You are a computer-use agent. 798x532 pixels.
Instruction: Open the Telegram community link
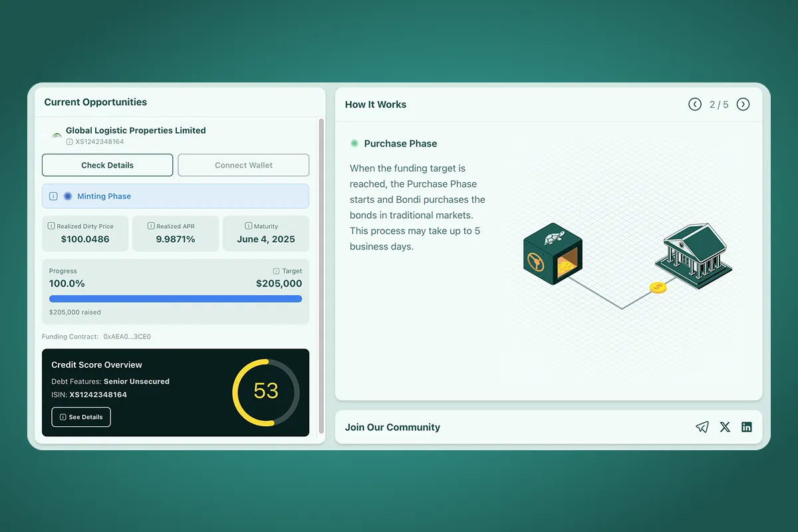[702, 427]
